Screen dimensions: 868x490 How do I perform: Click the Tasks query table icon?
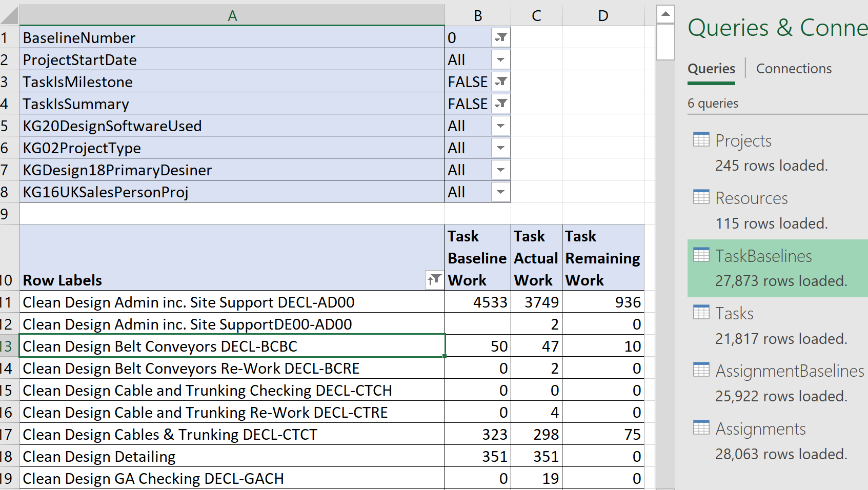click(701, 312)
